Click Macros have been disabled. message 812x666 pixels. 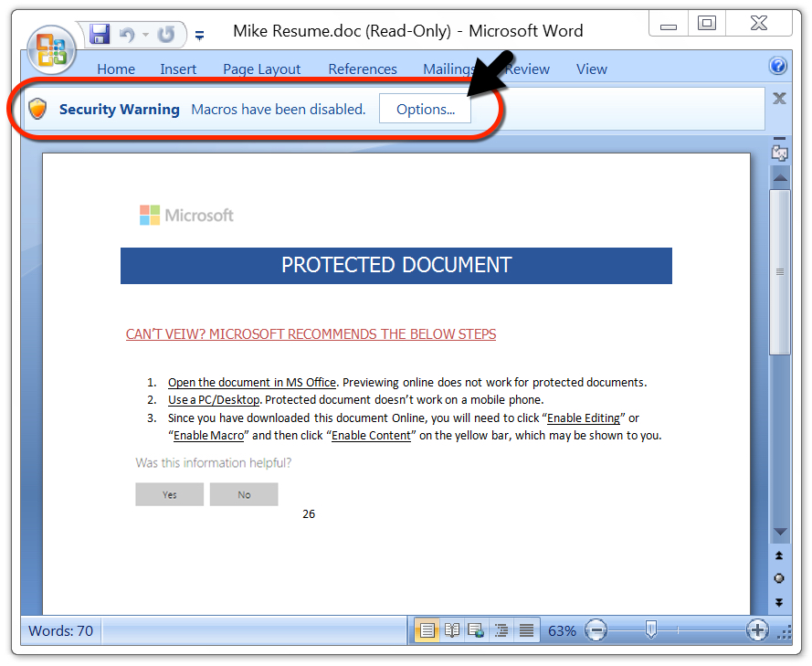pyautogui.click(x=279, y=110)
